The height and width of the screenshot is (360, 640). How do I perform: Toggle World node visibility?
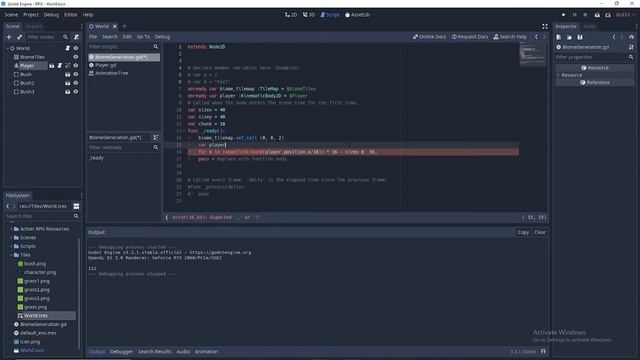(x=76, y=48)
